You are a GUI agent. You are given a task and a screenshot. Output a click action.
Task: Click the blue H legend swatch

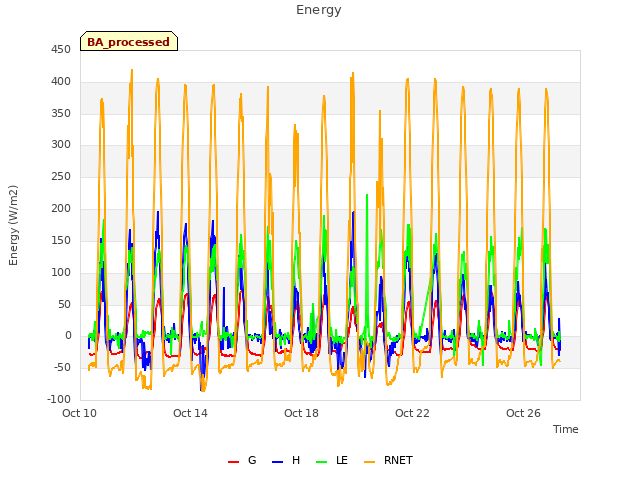click(x=277, y=462)
